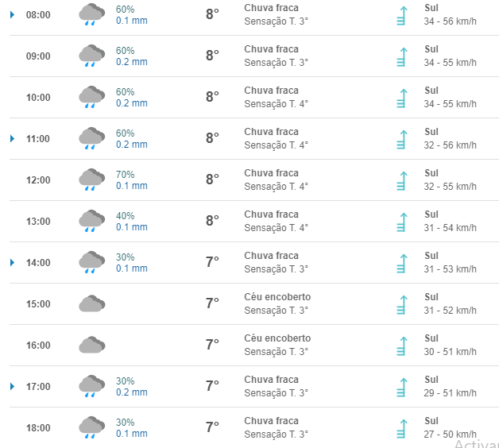The height and width of the screenshot is (448, 499).
Task: Click the wind direction arrow at 17:00
Action: click(401, 387)
